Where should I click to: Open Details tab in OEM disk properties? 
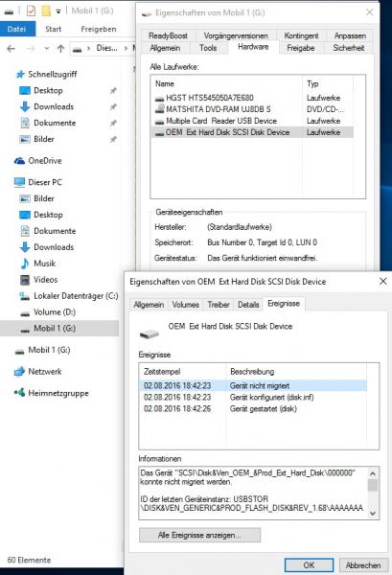pos(248,305)
